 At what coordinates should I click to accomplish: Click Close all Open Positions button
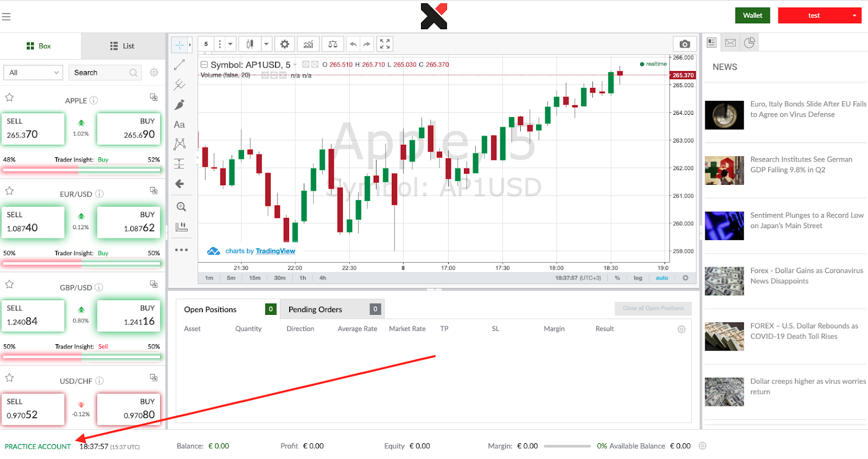[653, 308]
